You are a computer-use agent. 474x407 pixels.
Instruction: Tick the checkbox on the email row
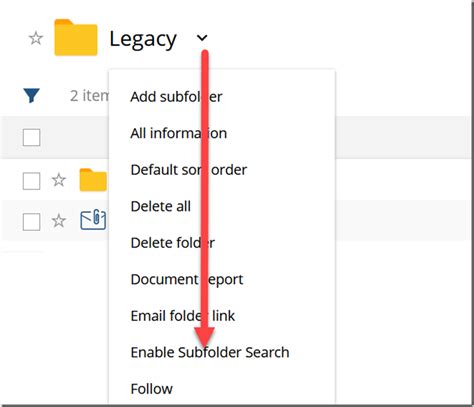[x=32, y=222]
